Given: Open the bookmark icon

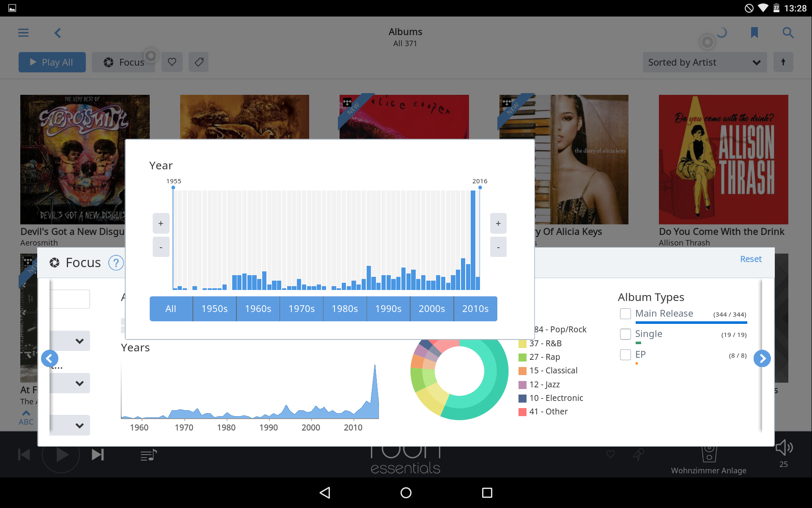Looking at the screenshot, I should tap(754, 33).
